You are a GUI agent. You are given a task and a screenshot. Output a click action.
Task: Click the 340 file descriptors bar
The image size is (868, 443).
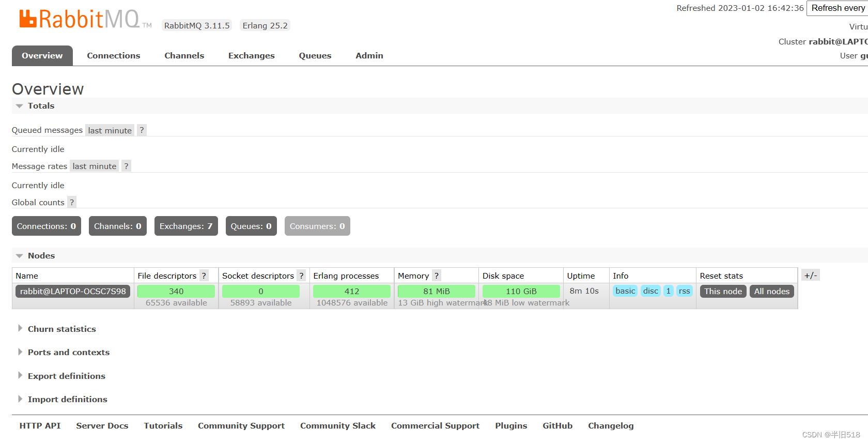tap(176, 291)
